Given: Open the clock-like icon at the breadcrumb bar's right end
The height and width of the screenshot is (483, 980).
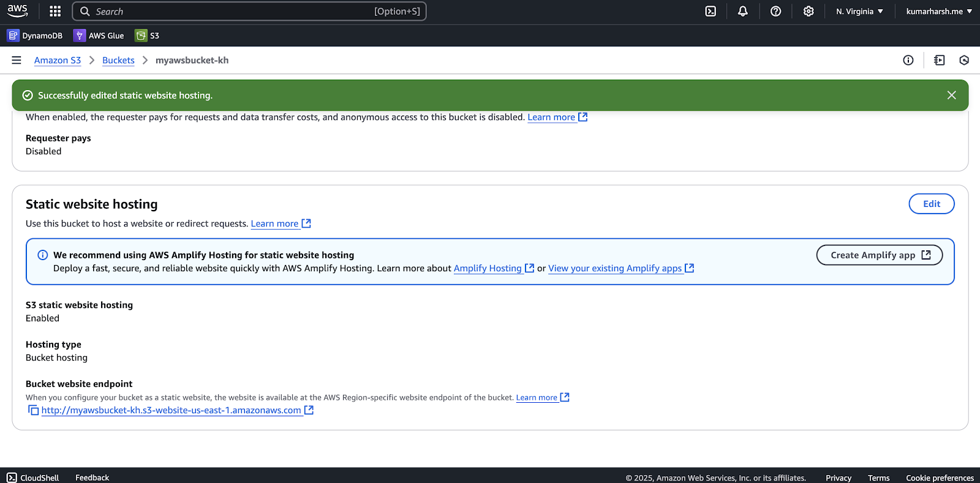Looking at the screenshot, I should pyautogui.click(x=964, y=60).
